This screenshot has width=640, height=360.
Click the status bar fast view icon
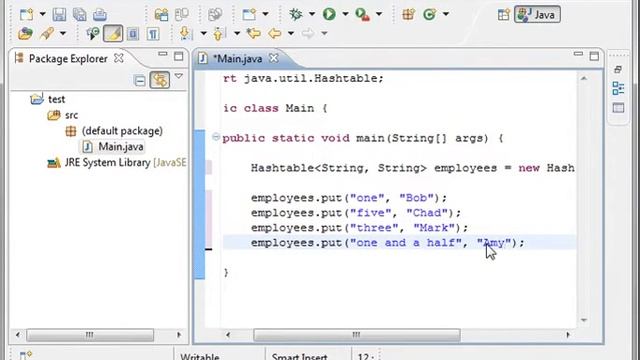tap(26, 355)
